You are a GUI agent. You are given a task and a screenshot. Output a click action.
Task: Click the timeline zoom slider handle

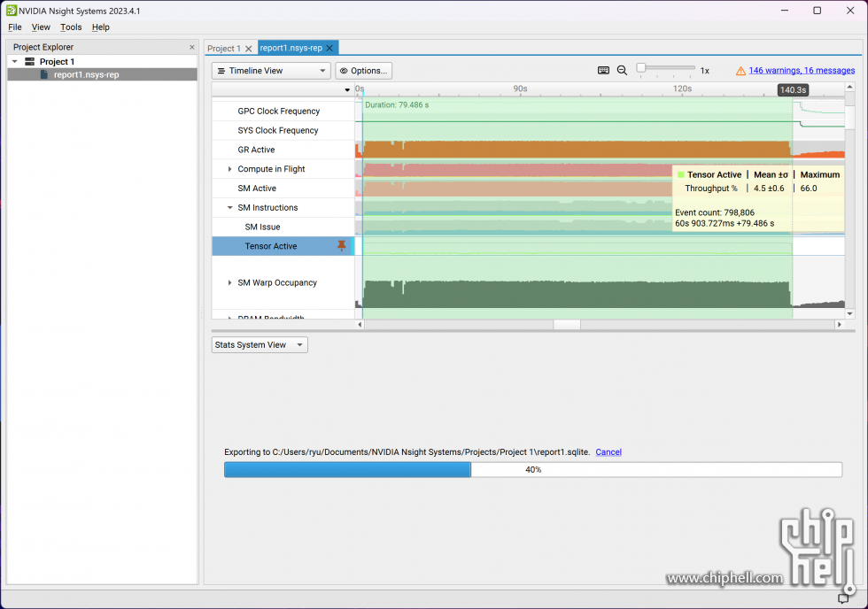pos(641,68)
